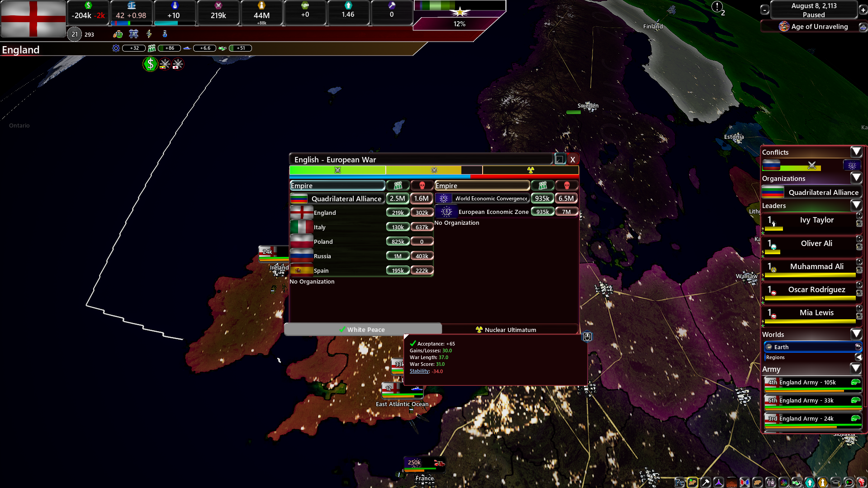Select leader Ivy Taylor

pos(812,223)
